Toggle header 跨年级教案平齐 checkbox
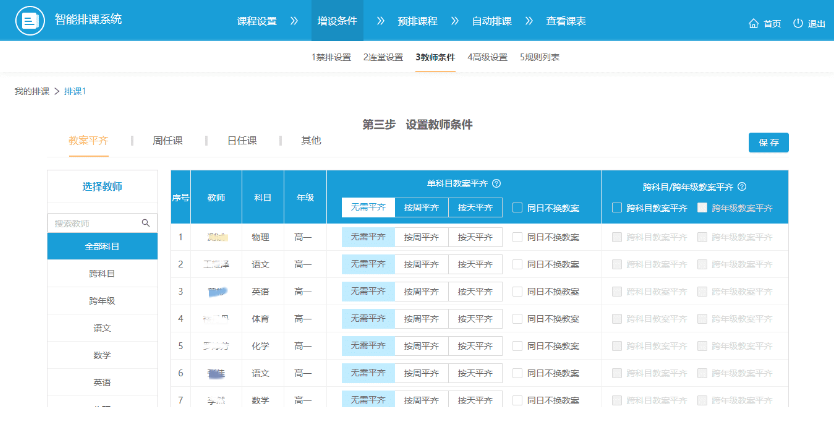834x424 pixels. (702, 207)
